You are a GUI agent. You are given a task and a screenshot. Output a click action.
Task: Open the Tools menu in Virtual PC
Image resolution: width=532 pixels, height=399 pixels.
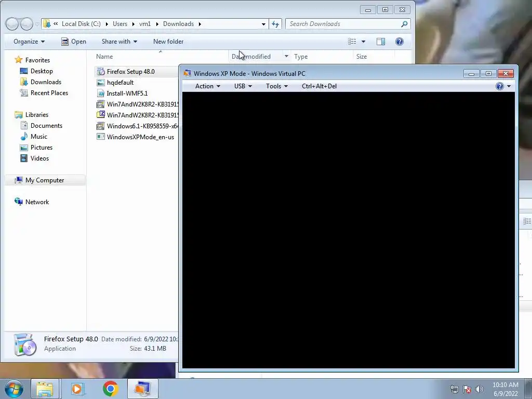(x=276, y=86)
